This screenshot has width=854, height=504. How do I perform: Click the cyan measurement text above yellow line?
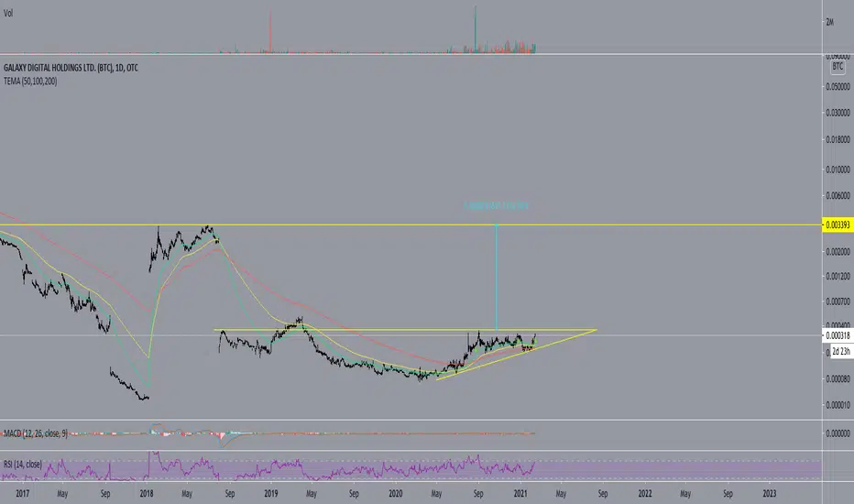tap(496, 206)
